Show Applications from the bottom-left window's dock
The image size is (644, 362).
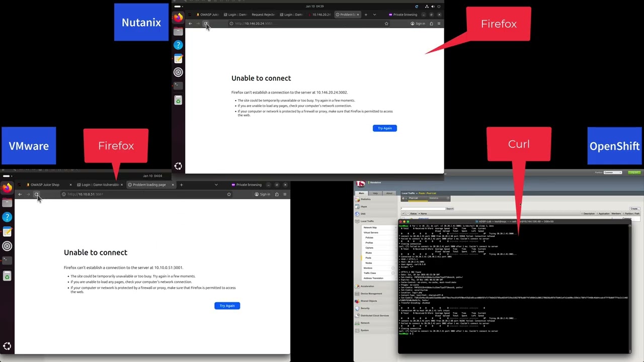[7, 346]
